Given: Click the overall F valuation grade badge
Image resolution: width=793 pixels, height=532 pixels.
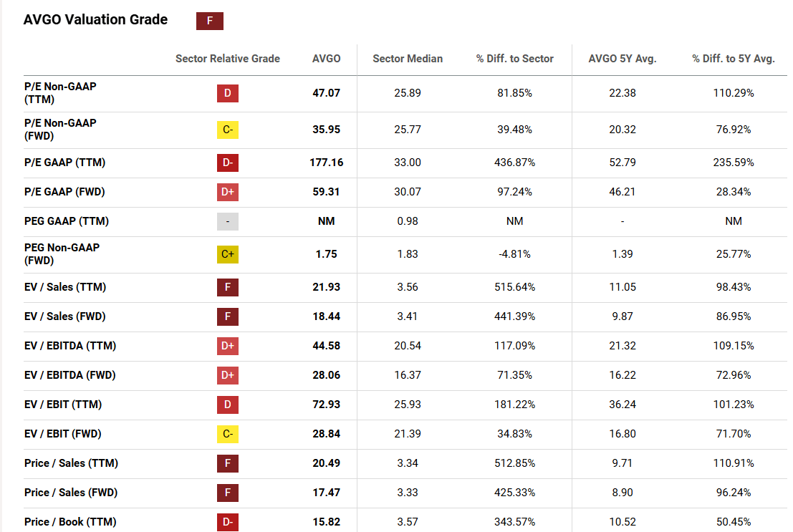Looking at the screenshot, I should point(210,21).
